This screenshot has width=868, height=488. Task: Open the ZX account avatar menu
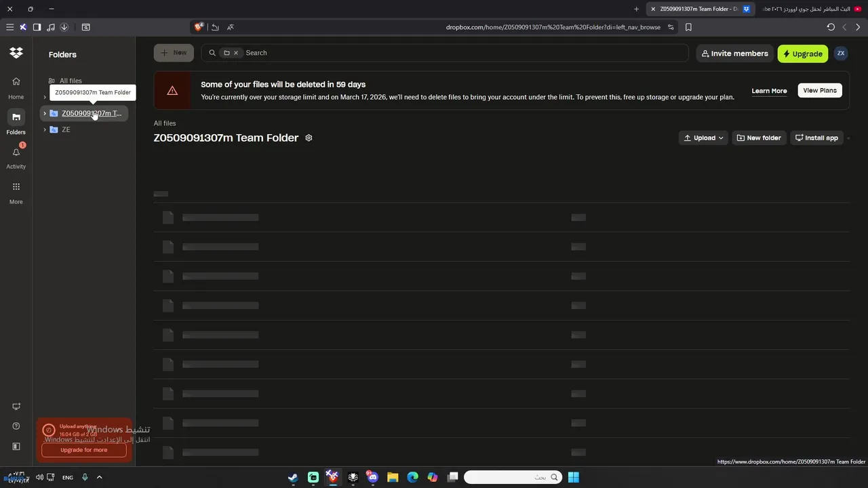coord(841,54)
